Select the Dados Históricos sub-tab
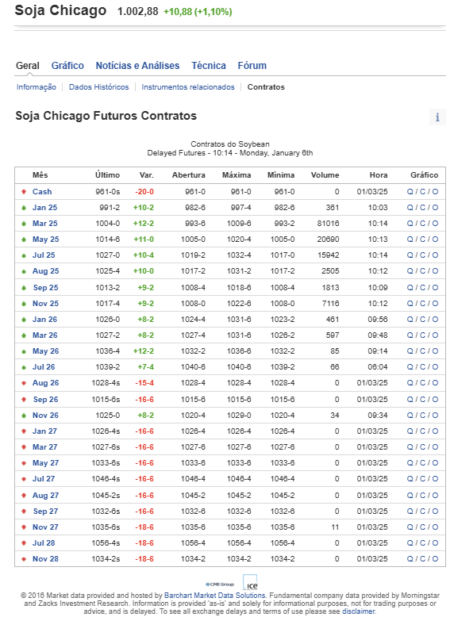 coord(99,87)
